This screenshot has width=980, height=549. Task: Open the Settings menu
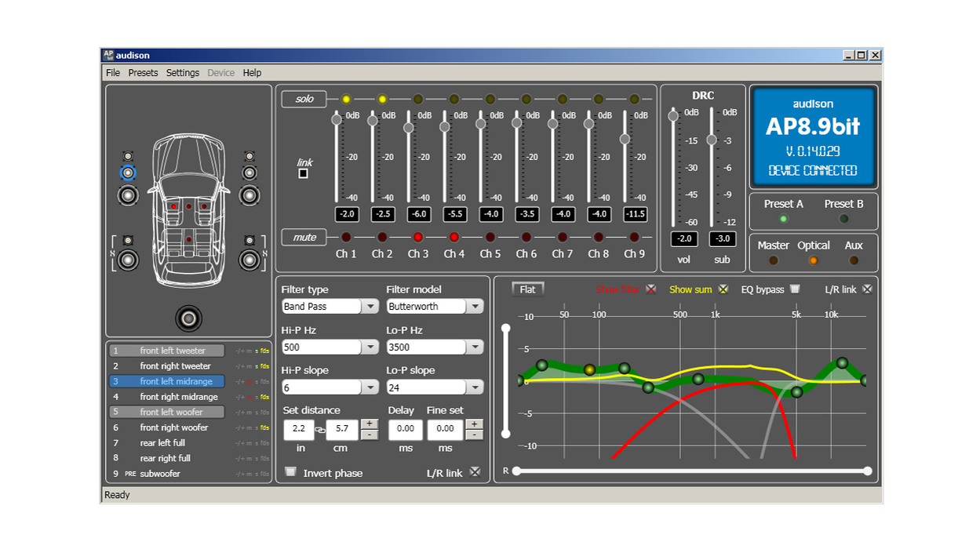pos(183,73)
